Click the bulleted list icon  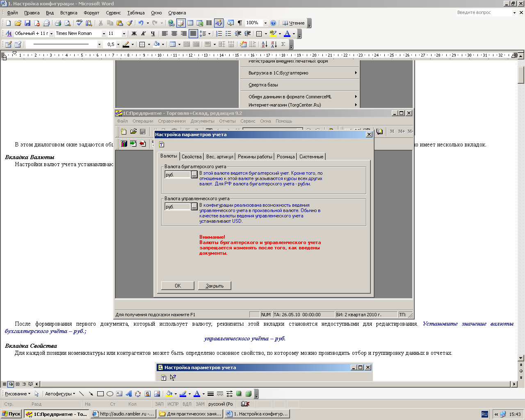tap(228, 34)
